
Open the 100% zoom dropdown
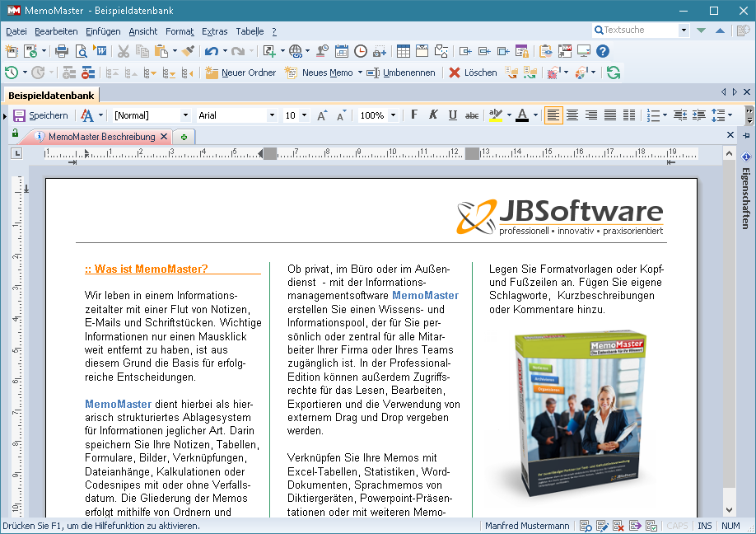[393, 115]
